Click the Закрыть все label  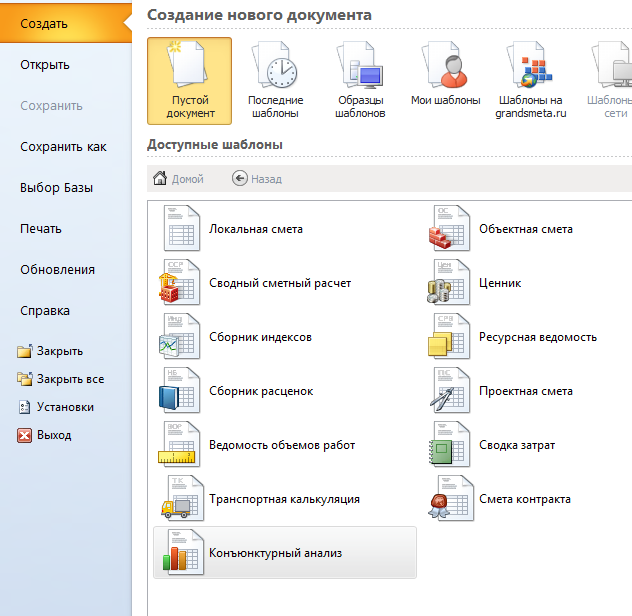tap(71, 379)
